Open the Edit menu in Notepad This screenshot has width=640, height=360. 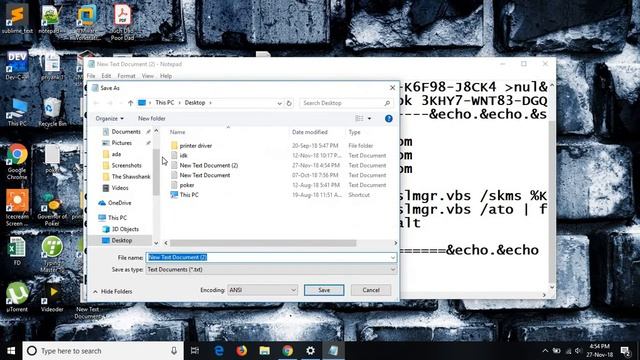(x=106, y=76)
